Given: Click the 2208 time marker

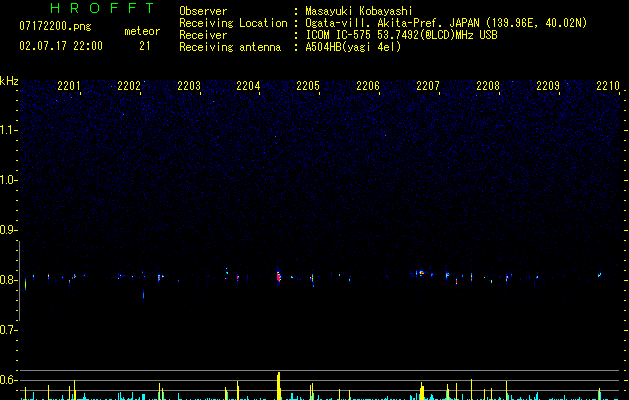Looking at the screenshot, I should pyautogui.click(x=488, y=86).
